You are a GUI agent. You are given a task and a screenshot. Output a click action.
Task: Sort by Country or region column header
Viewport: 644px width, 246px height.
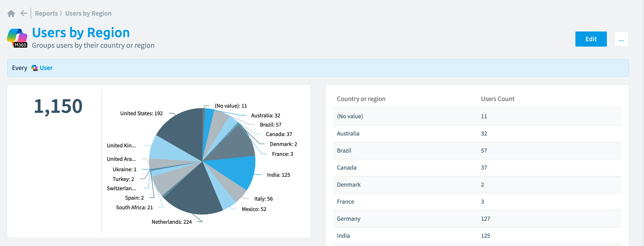coord(361,99)
